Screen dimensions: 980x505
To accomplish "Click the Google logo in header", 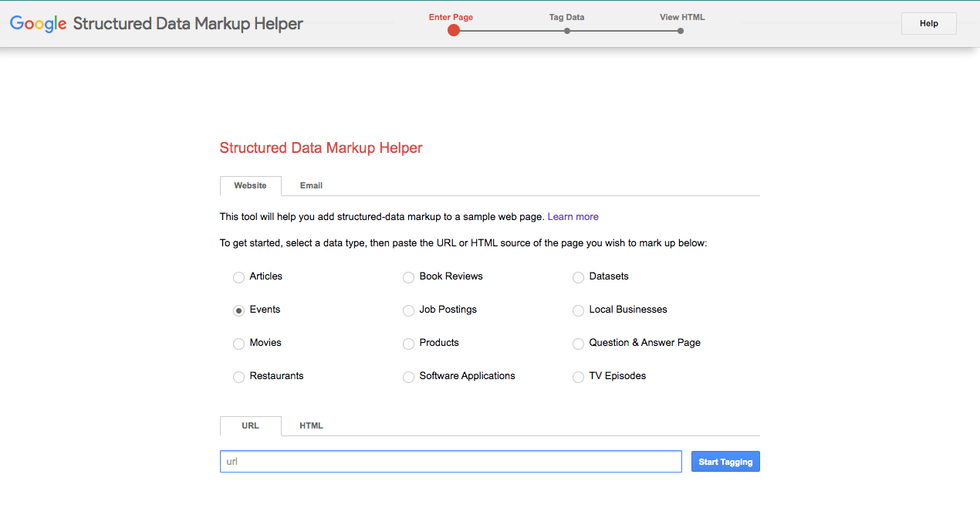I will (x=38, y=24).
